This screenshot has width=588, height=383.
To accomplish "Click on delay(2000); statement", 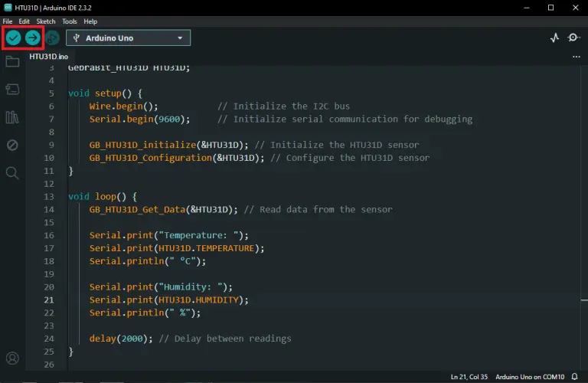I will [121, 339].
